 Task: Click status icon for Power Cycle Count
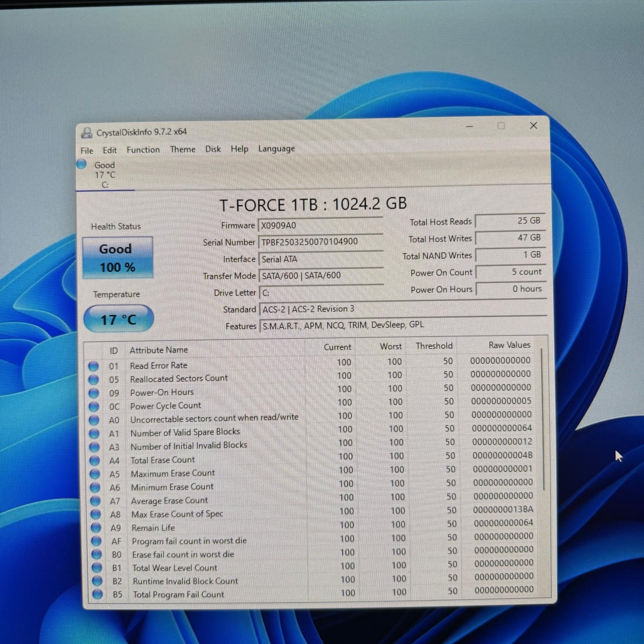(x=94, y=407)
